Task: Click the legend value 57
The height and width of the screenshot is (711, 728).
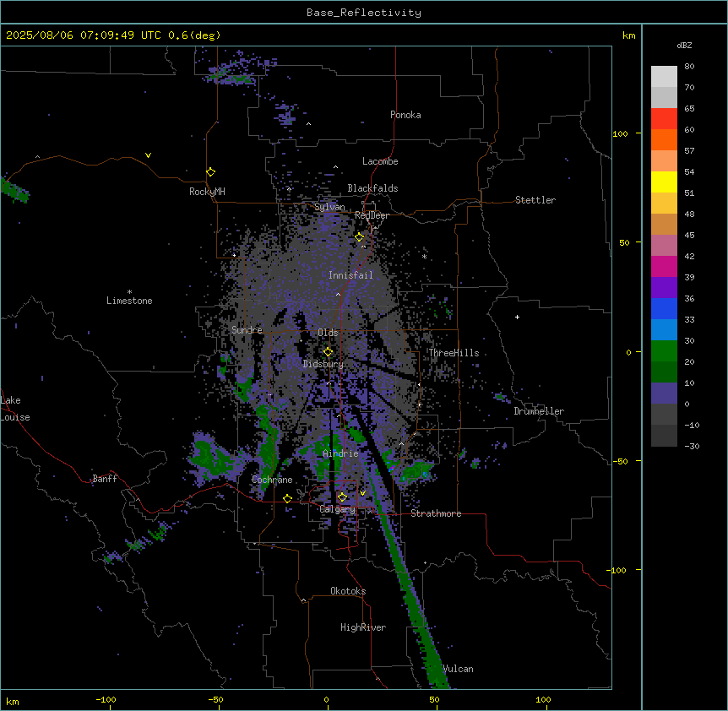Action: pos(689,151)
